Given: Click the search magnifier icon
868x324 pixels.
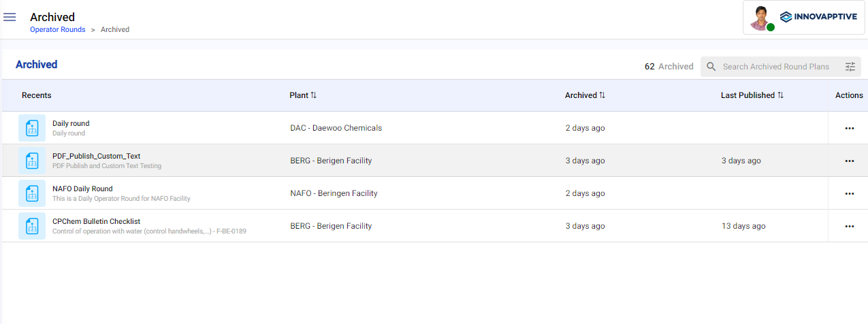Looking at the screenshot, I should point(711,67).
